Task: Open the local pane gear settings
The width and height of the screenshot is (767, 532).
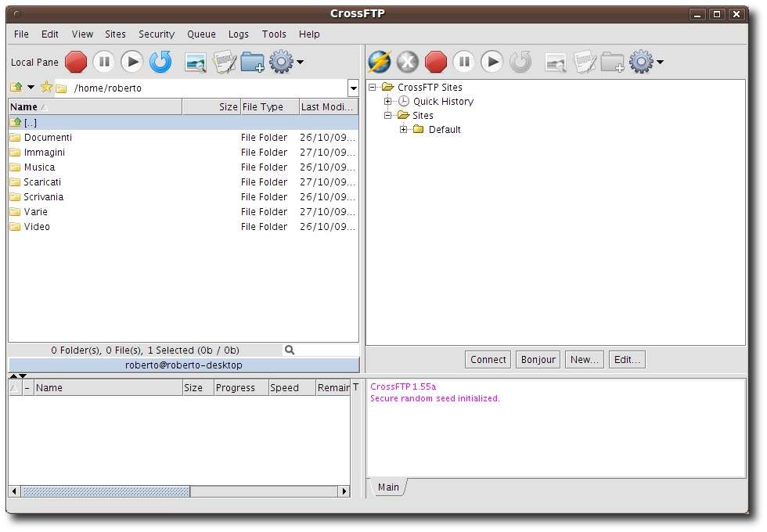Action: [x=281, y=62]
